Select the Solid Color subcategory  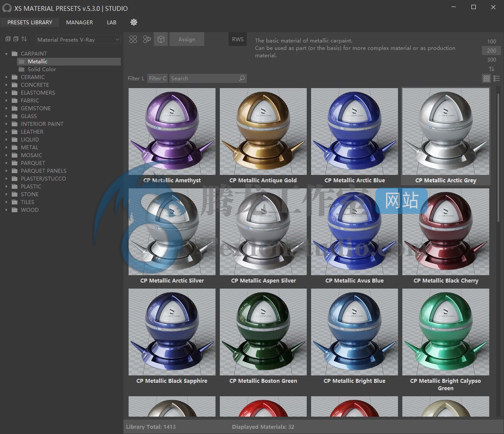click(x=42, y=69)
